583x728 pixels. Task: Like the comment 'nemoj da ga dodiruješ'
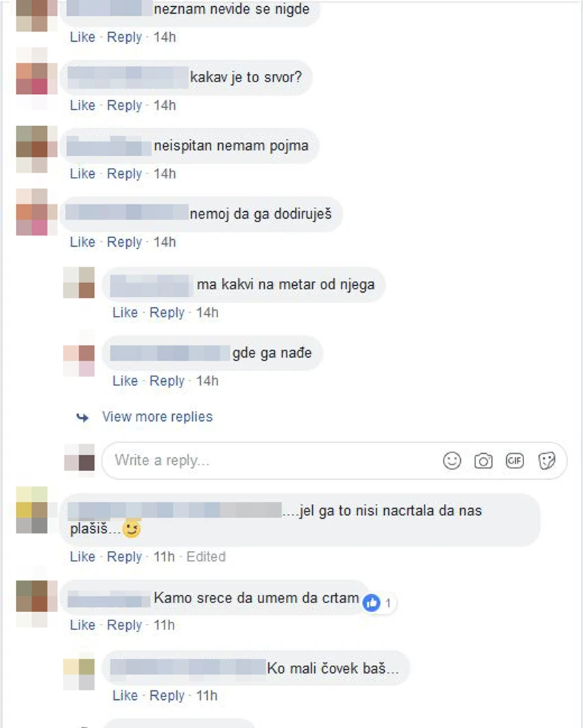[82, 242]
